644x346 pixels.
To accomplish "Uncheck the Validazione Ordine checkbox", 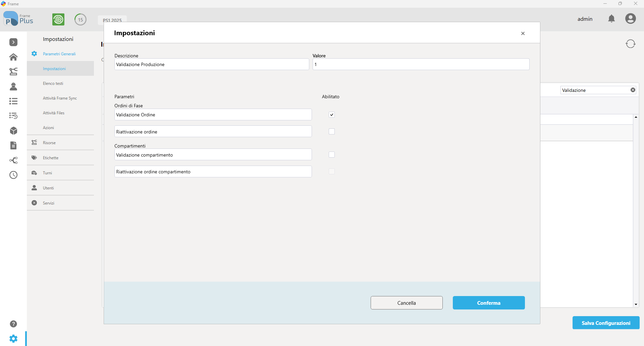I will (x=332, y=115).
